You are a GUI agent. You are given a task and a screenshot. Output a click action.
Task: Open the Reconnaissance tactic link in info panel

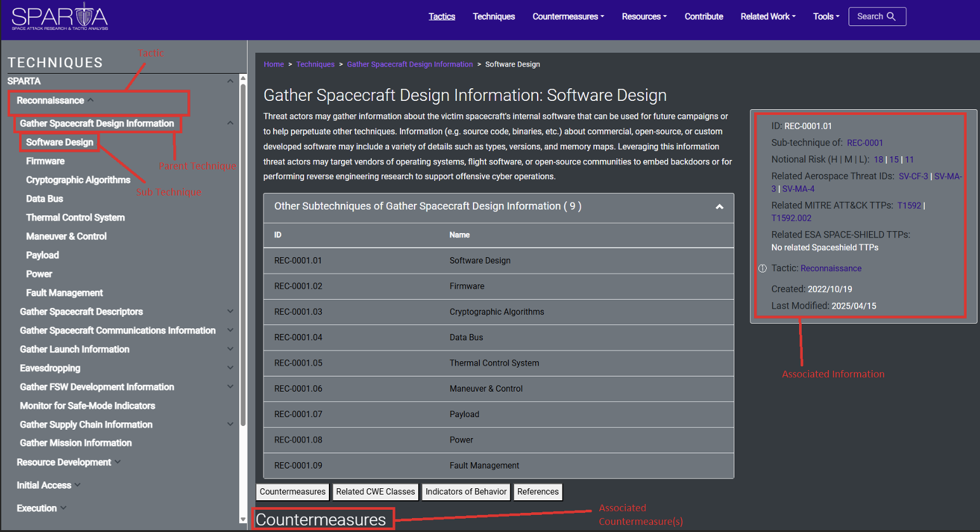click(831, 269)
